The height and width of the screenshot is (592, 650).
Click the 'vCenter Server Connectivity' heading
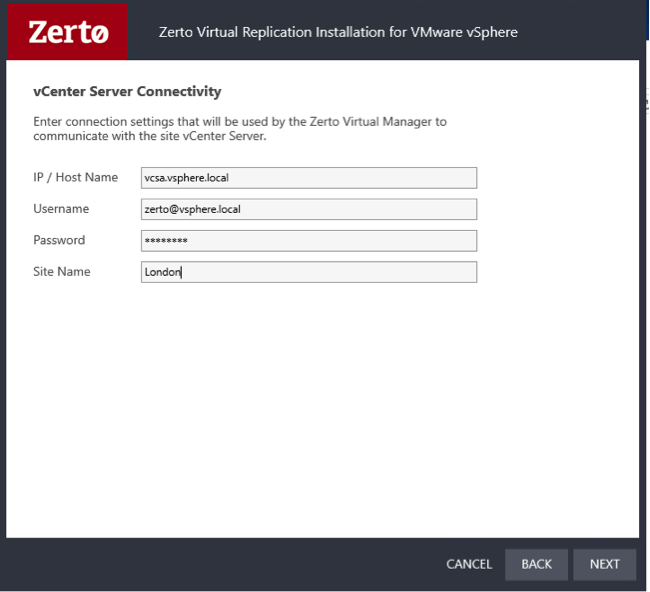coord(127,92)
